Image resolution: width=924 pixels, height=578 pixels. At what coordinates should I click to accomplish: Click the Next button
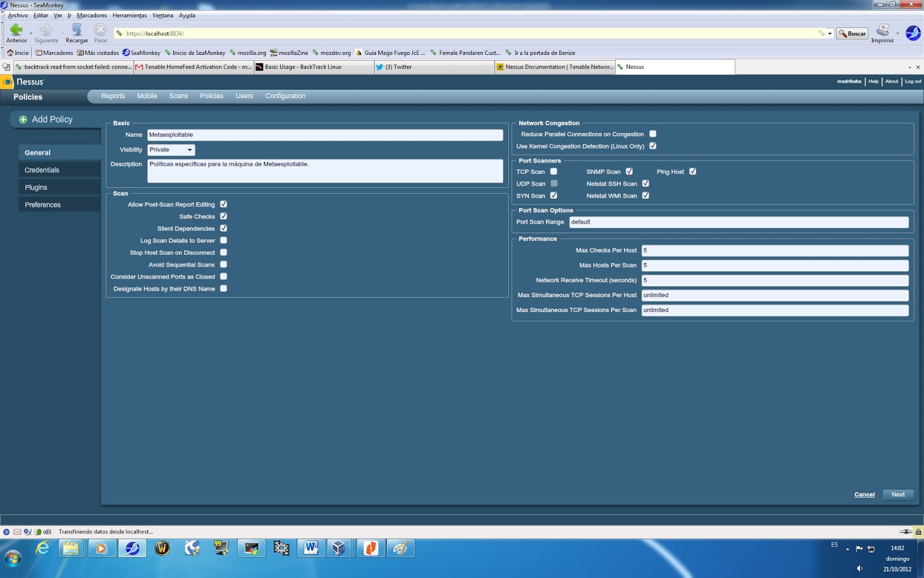[x=898, y=495]
